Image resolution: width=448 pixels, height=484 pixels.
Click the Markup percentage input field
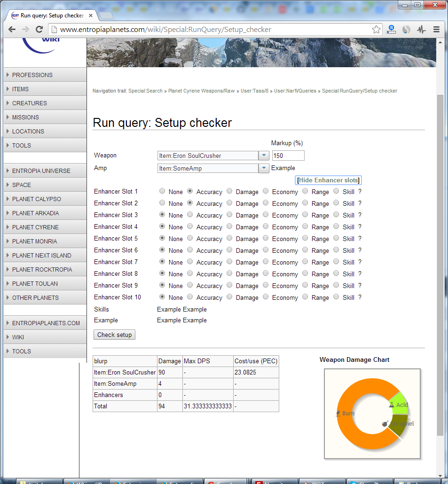coord(288,156)
